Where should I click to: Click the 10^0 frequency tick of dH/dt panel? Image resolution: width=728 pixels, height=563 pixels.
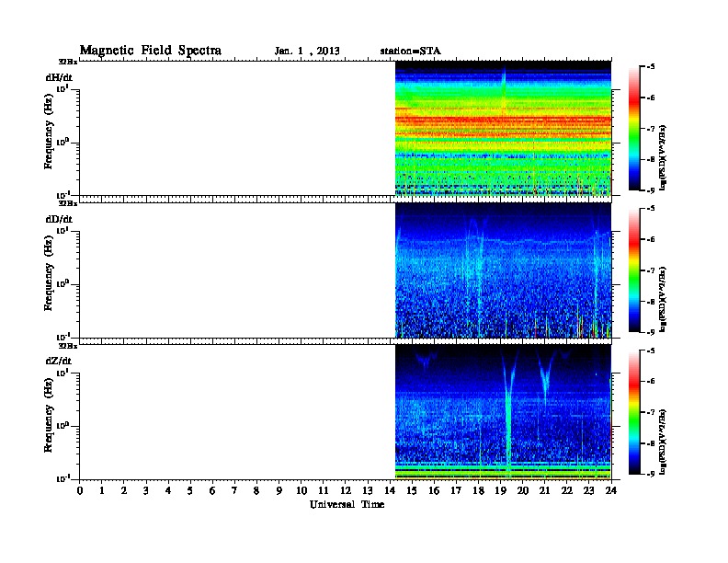(63, 142)
